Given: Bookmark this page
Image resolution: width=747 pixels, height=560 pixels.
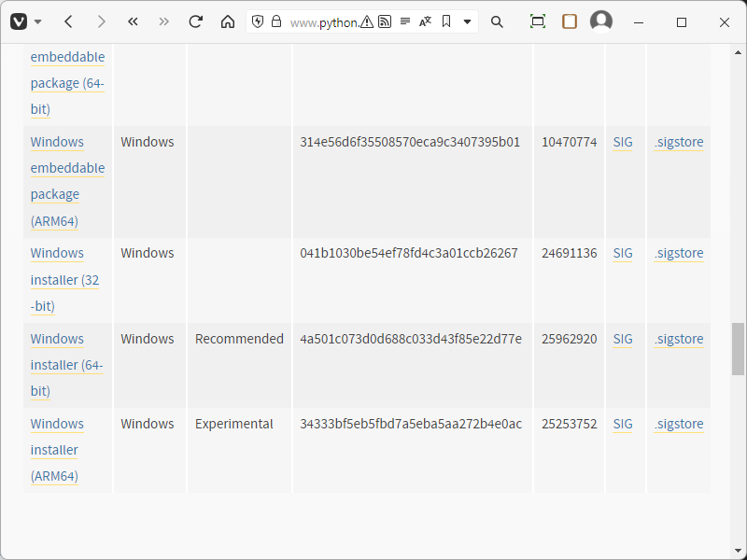Looking at the screenshot, I should click(446, 21).
